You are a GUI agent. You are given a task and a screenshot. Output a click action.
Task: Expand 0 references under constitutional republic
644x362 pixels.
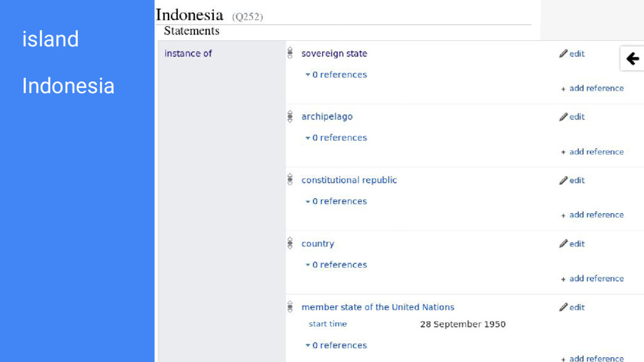[x=336, y=202]
